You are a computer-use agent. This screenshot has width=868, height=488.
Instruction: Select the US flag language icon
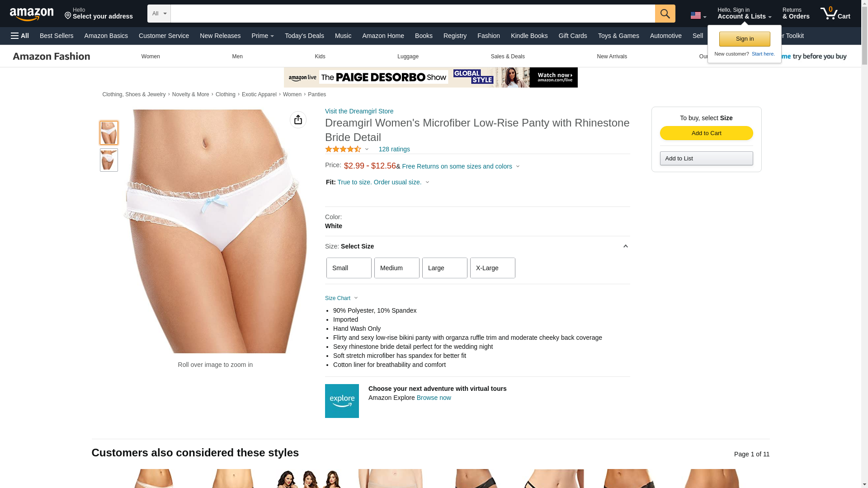tap(698, 16)
